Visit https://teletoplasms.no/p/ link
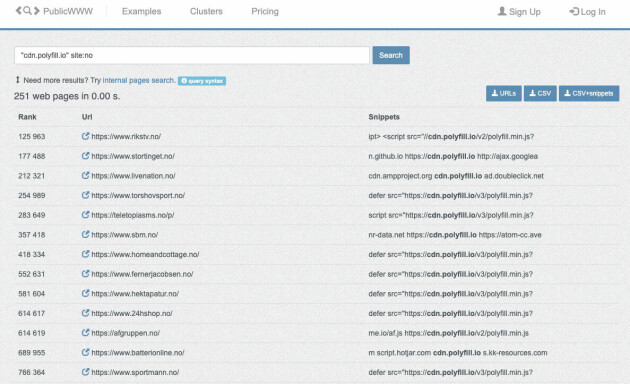 point(133,215)
